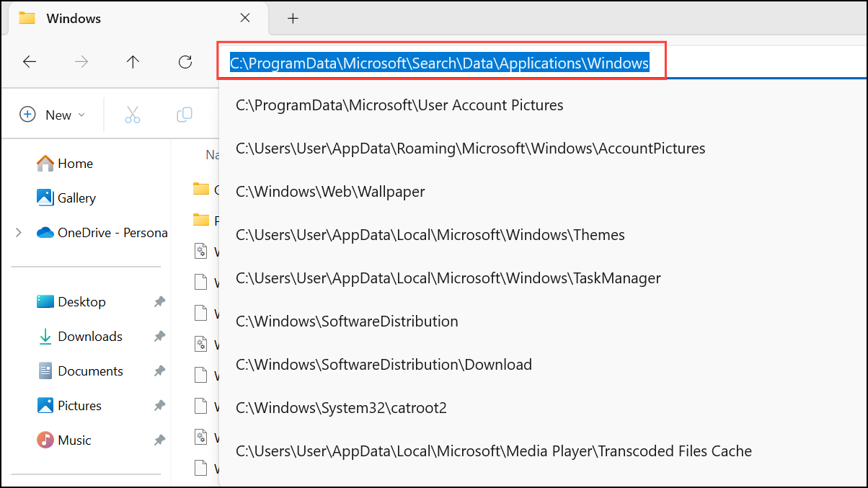Viewport: 868px width, 488px height.
Task: Go back with the back arrow
Action: (30, 62)
